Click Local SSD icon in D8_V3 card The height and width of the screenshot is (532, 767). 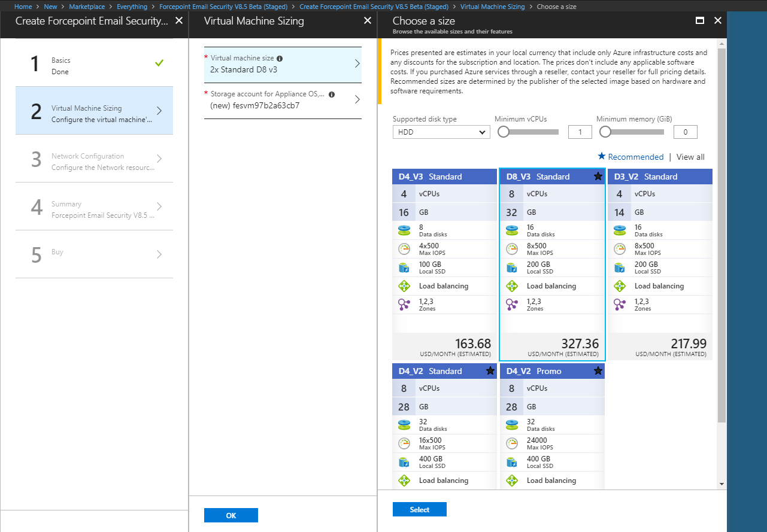511,267
